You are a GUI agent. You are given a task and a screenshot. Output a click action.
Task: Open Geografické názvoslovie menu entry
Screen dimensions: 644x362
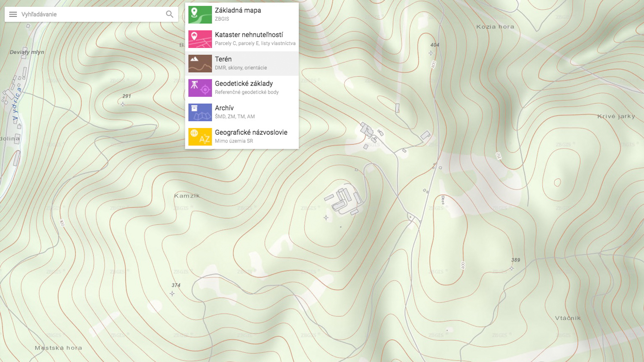click(241, 137)
